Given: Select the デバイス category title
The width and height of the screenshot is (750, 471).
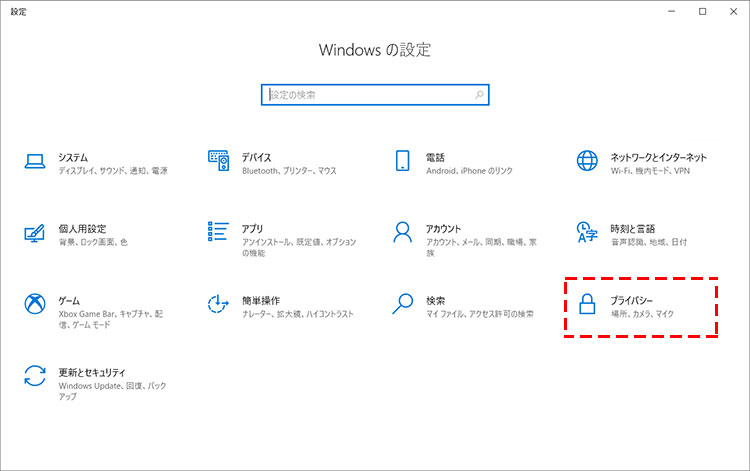Looking at the screenshot, I should pyautogui.click(x=256, y=157).
